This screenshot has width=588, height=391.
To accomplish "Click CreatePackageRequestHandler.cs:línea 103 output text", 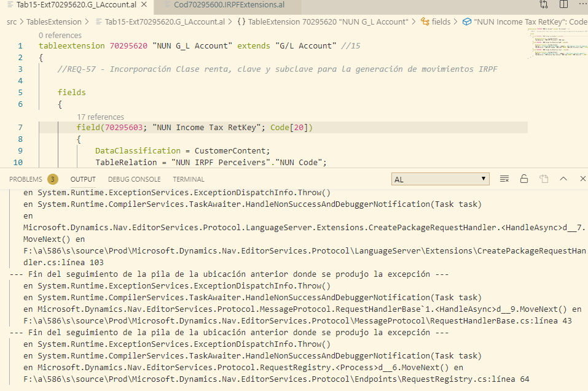I will [x=305, y=257].
